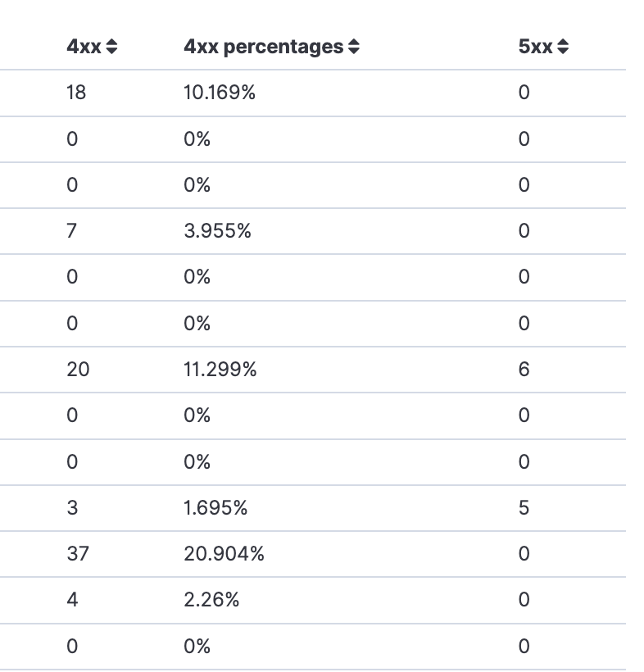Click the row with 5xx value 5
This screenshot has width=644, height=672.
[523, 508]
